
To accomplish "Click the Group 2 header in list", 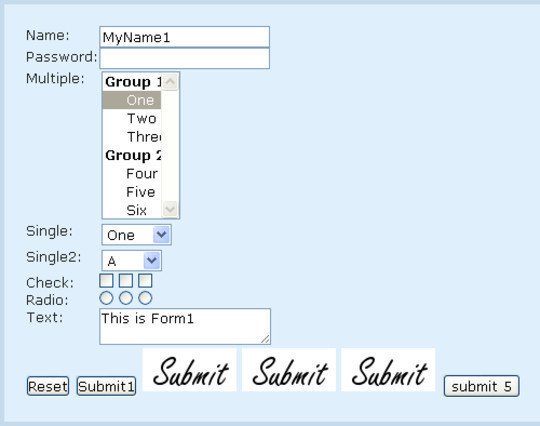I will 132,155.
